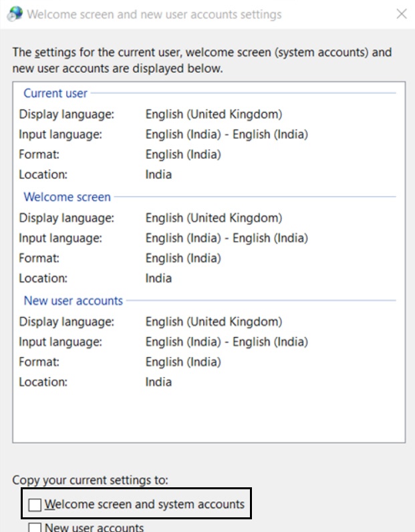Click New user accounts' Location value India
This screenshot has width=415, height=532.
point(158,382)
